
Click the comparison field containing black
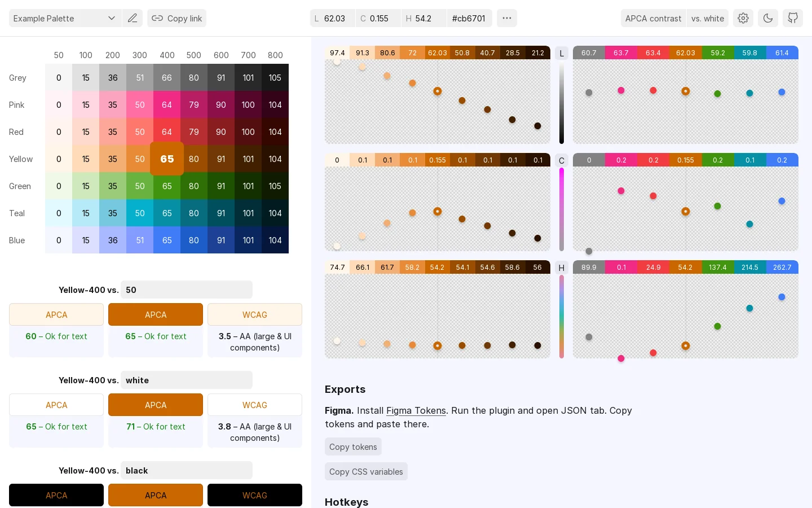point(187,470)
